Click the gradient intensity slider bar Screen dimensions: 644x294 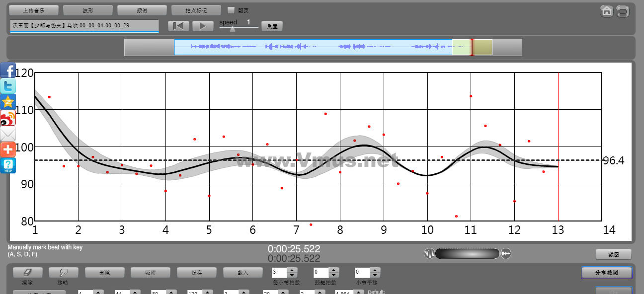[x=468, y=254]
